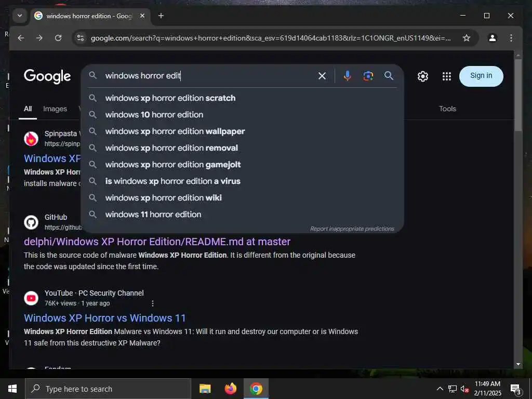Viewport: 532px width, 399px height.
Task: Click the Chrome taskbar icon
Action: click(256, 389)
